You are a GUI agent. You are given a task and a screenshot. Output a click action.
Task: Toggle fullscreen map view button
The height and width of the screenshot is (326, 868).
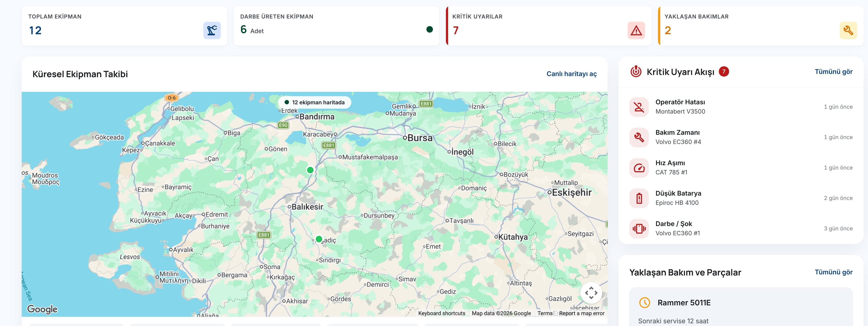(591, 293)
